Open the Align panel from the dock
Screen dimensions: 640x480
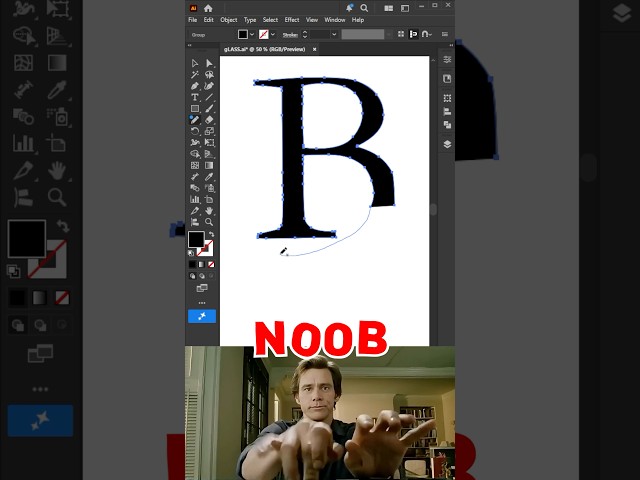(x=447, y=111)
